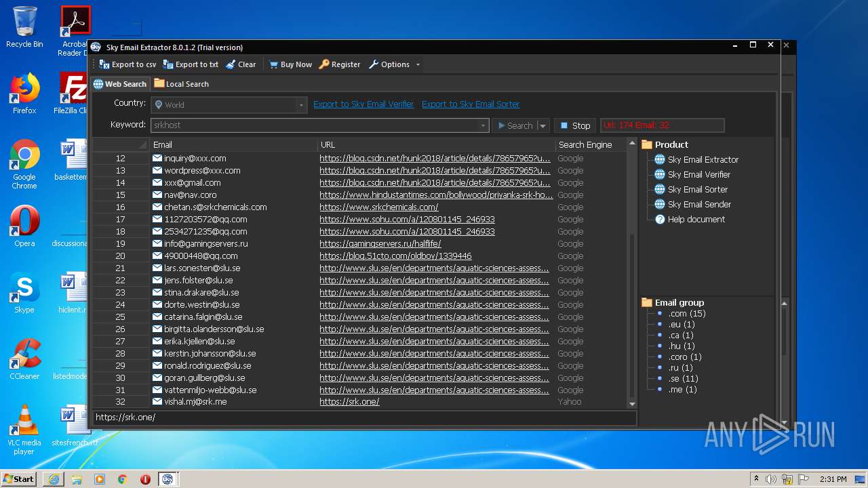Select the .hu (1) email group
Image resolution: width=868 pixels, height=488 pixels.
(682, 346)
